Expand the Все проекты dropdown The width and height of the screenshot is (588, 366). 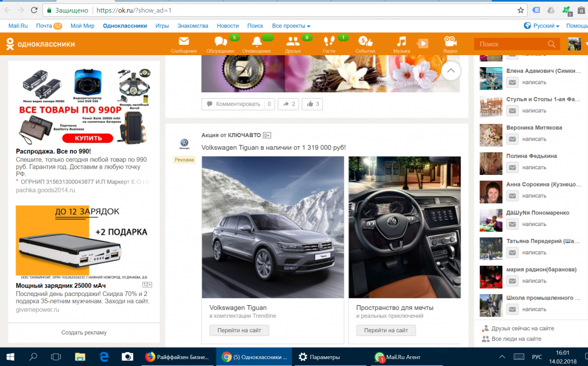pos(291,26)
